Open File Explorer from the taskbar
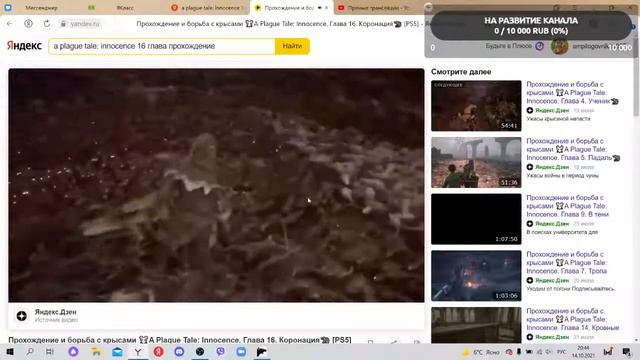This screenshot has width=640, height=360. 96,351
